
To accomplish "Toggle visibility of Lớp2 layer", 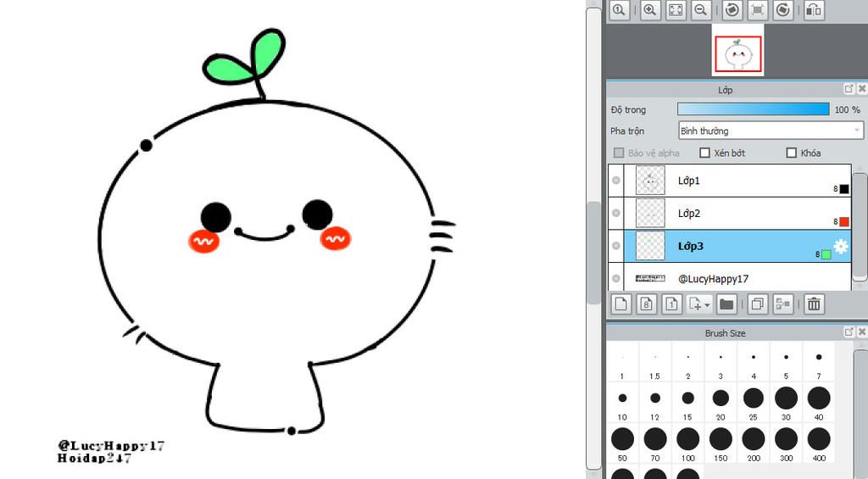I will pyautogui.click(x=616, y=213).
